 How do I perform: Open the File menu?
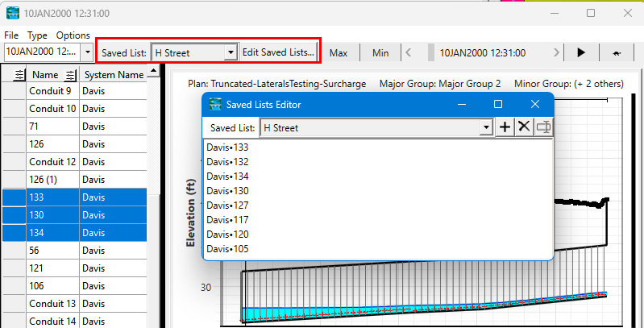11,35
